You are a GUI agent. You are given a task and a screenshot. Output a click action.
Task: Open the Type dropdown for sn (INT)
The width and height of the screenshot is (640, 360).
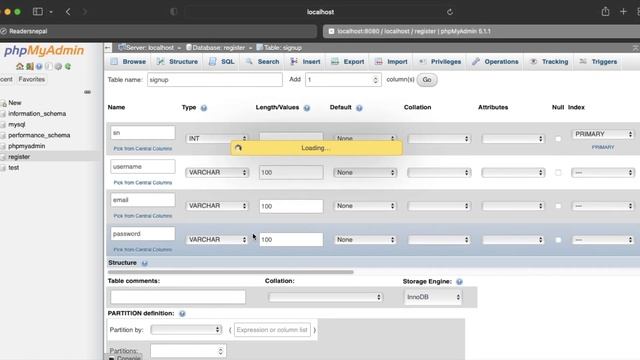point(217,139)
